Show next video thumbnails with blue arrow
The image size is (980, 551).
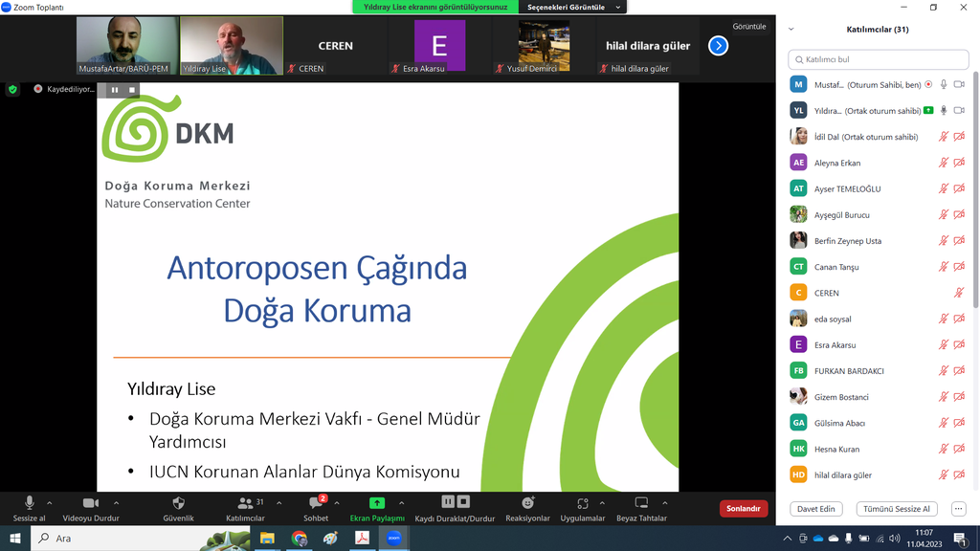(718, 46)
